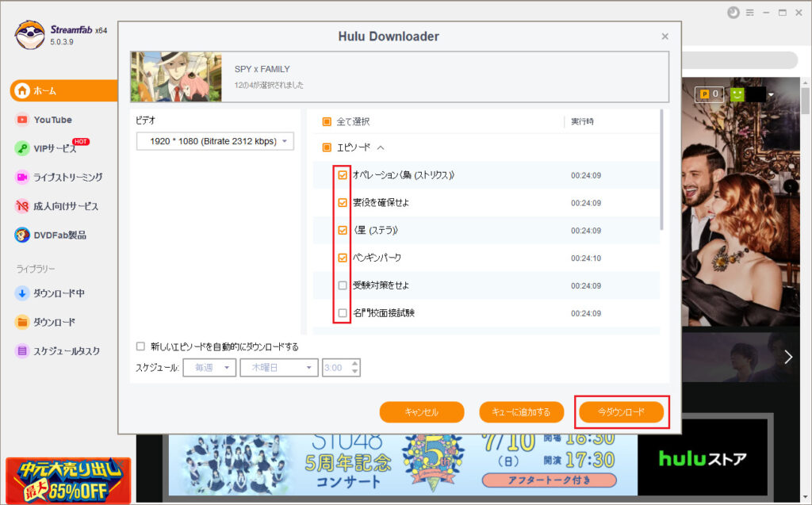
Task: Open the hamburger menu in title bar
Action: click(750, 13)
